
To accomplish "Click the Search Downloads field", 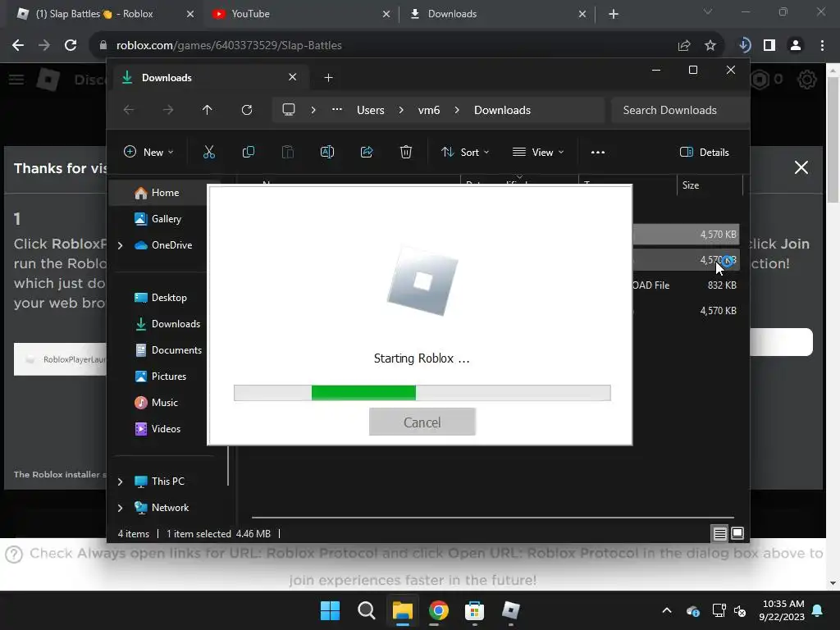I will [679, 110].
